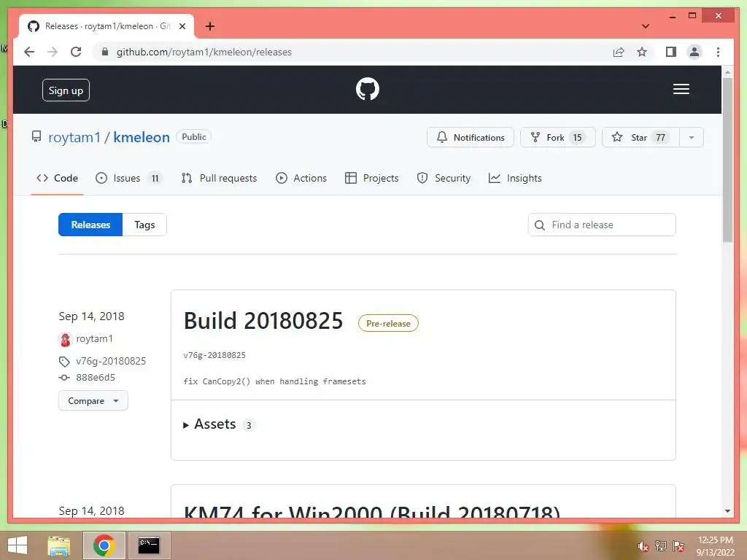The width and height of the screenshot is (747, 560).
Task: Open File Explorer from the taskbar
Action: point(59,545)
